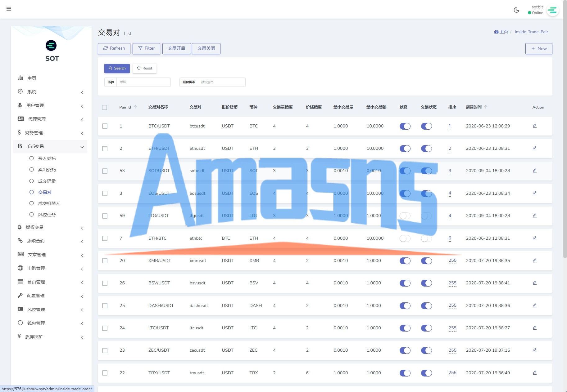This screenshot has width=567, height=392.
Task: Click the 用户管理 user icon
Action: pyautogui.click(x=20, y=105)
